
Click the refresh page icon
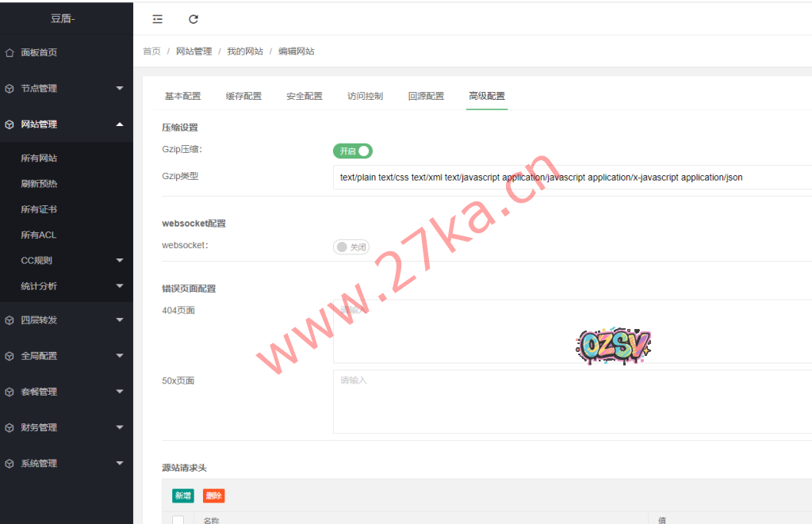(193, 19)
